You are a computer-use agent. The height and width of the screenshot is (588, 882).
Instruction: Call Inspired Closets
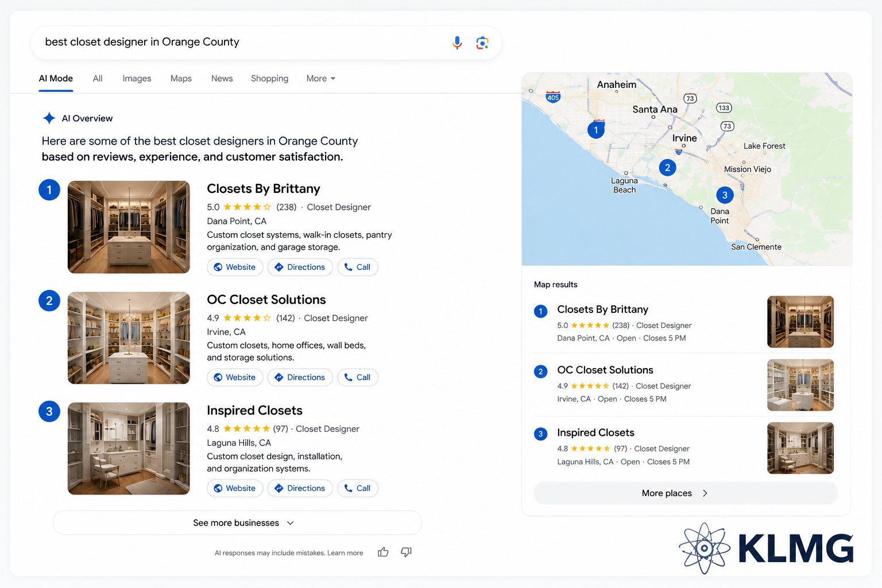[358, 488]
